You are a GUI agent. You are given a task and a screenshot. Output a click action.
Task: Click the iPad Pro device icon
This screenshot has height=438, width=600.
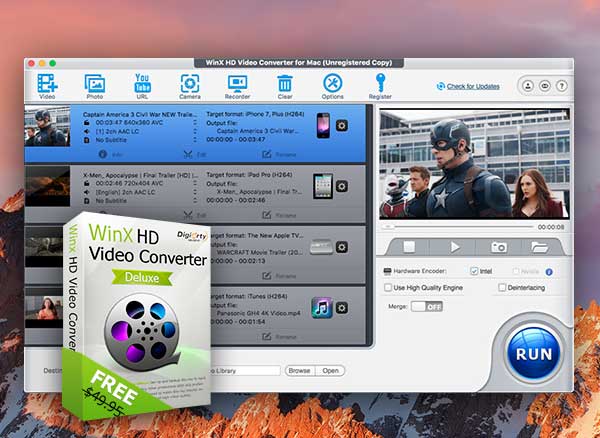pyautogui.click(x=323, y=186)
